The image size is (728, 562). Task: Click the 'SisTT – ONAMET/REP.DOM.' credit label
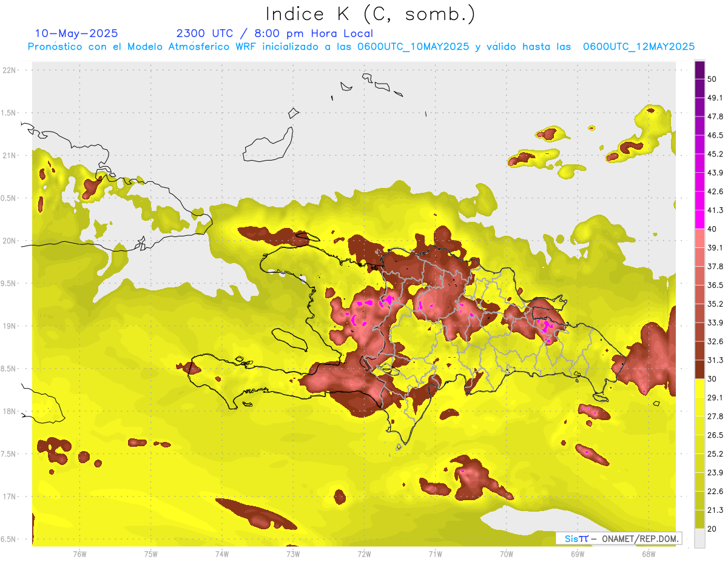click(x=618, y=538)
